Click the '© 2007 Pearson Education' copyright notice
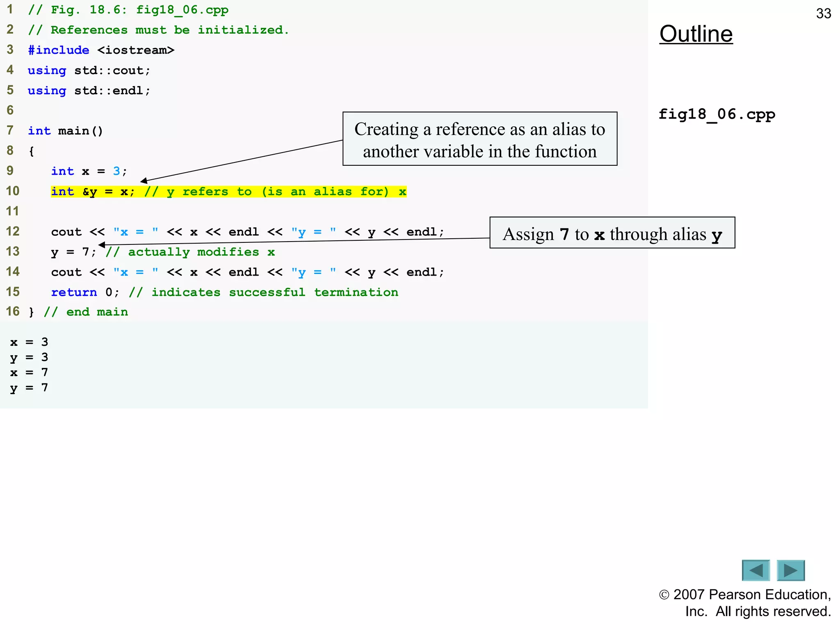The image size is (840, 630). [x=745, y=603]
